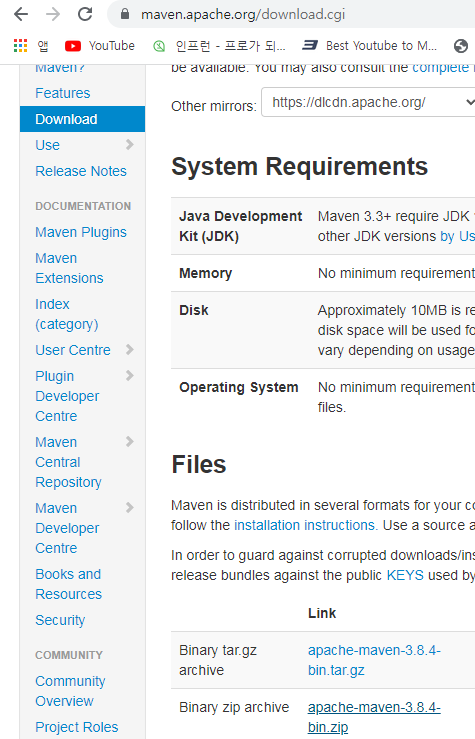
Task: Click the Disk row label
Action: [x=194, y=310]
